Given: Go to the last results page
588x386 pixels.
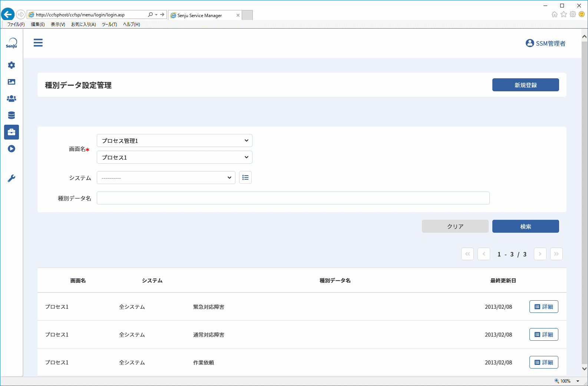Looking at the screenshot, I should 556,254.
